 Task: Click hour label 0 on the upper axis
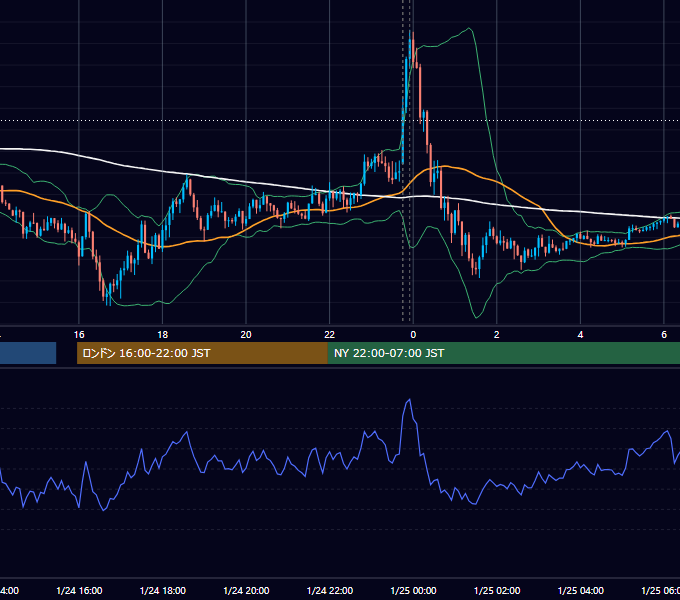(x=413, y=335)
